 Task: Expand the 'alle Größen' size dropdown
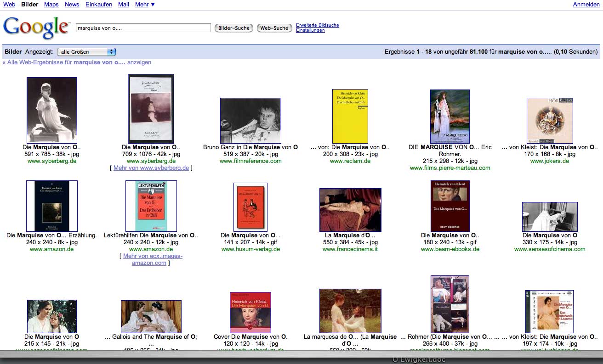86,52
